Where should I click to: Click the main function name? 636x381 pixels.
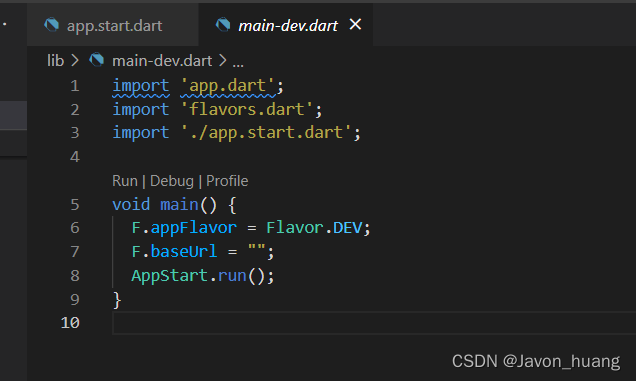pos(179,204)
